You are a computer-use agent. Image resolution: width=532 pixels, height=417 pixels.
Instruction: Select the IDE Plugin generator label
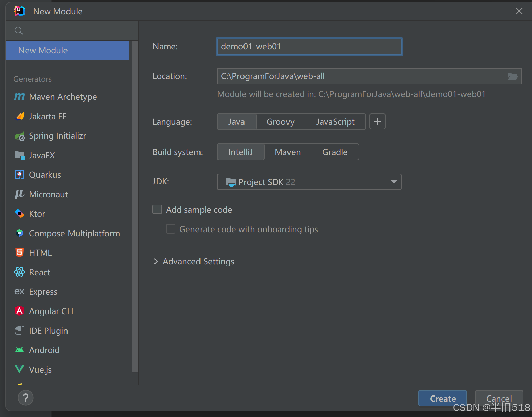click(48, 331)
